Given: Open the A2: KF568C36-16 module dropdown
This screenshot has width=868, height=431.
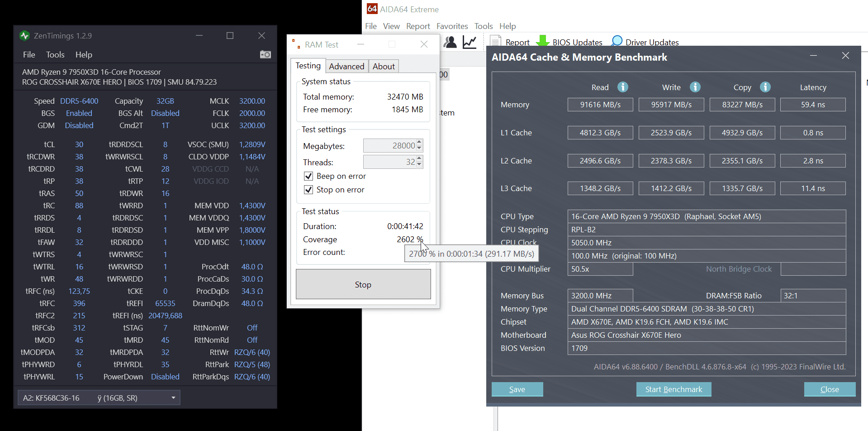Looking at the screenshot, I should tap(99, 398).
